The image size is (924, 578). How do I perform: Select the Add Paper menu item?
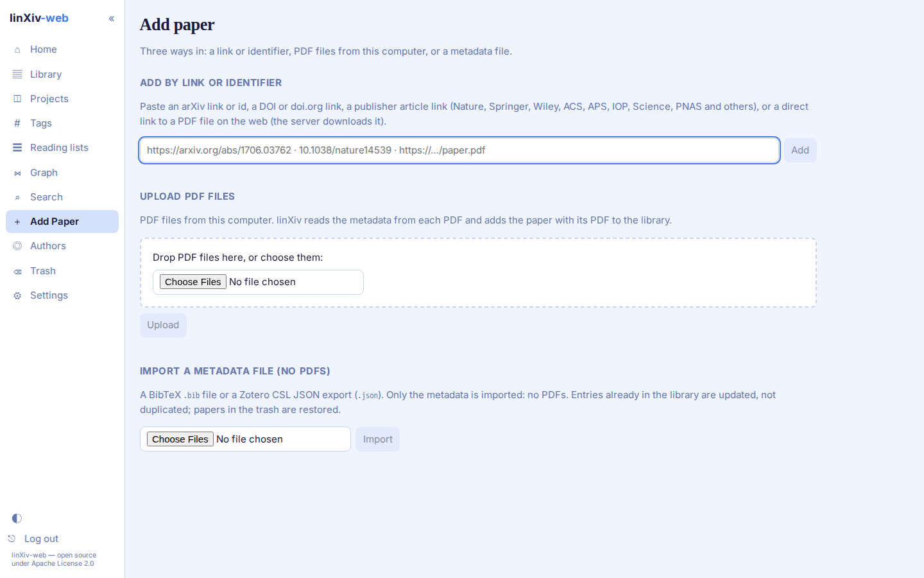point(62,222)
